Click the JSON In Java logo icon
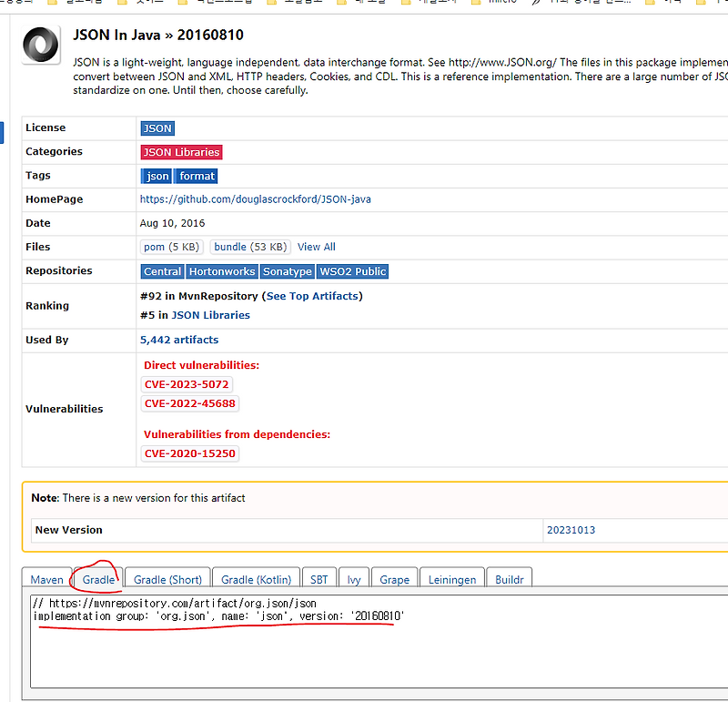728x702 pixels. pyautogui.click(x=41, y=45)
